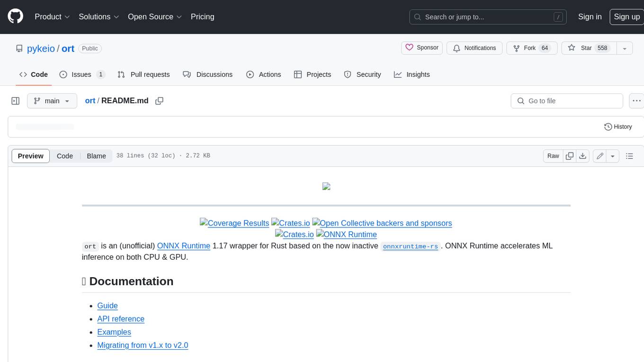The width and height of the screenshot is (644, 362).
Task: Edit this file with pencil icon
Action: (600, 156)
